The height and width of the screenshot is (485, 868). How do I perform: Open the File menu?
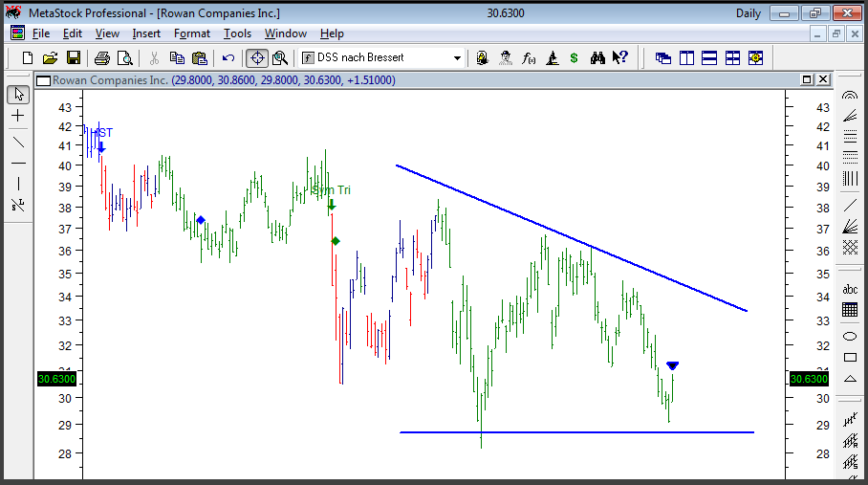pyautogui.click(x=41, y=33)
